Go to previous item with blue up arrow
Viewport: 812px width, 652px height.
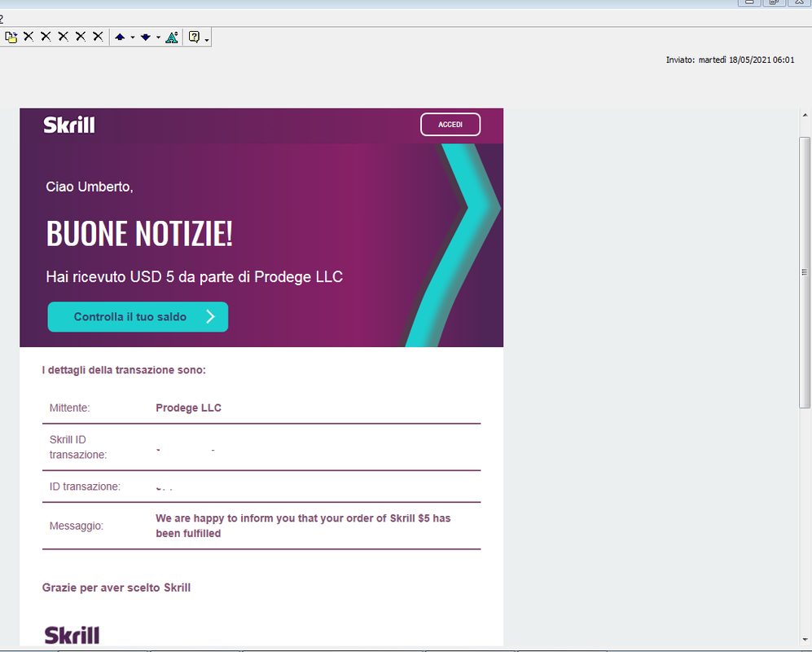(121, 37)
